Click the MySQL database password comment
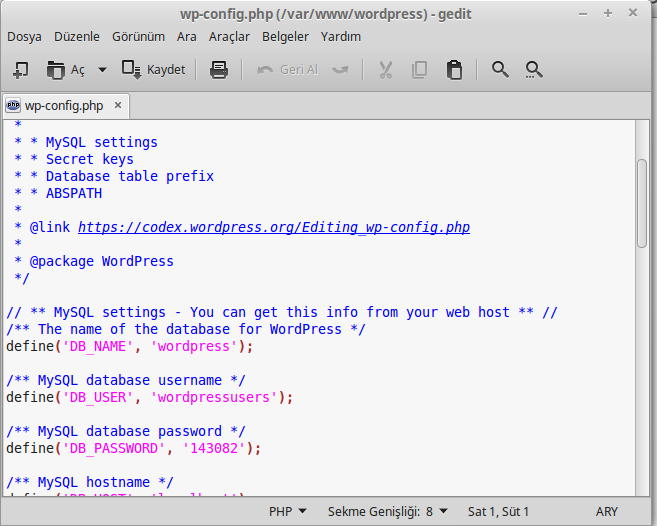The height and width of the screenshot is (526, 657). 126,431
